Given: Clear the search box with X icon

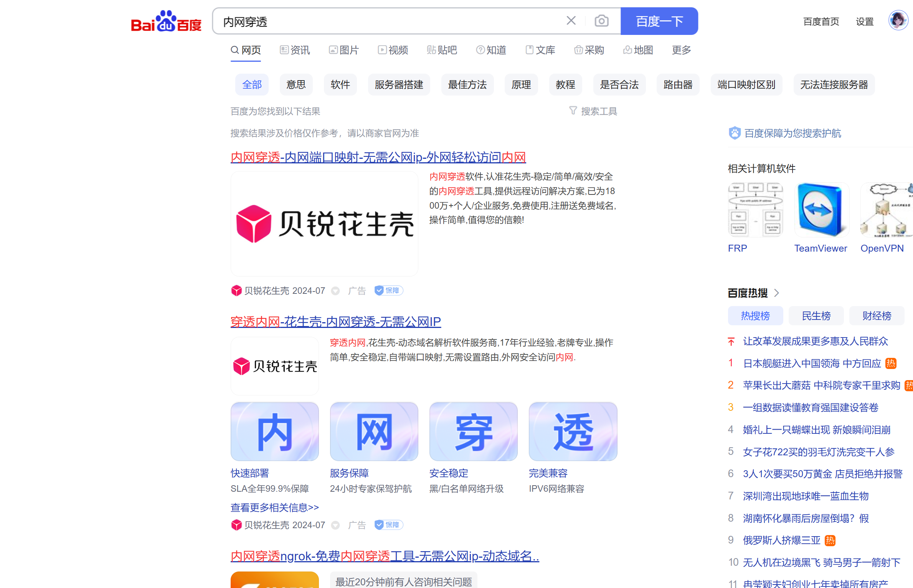Looking at the screenshot, I should pyautogui.click(x=571, y=21).
